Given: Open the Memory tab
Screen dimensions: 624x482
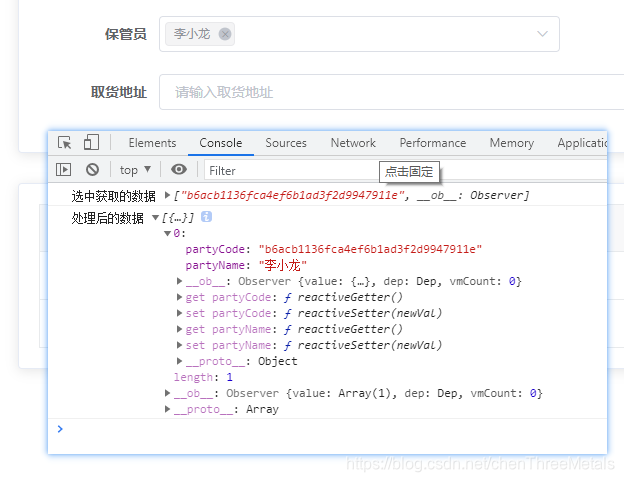Looking at the screenshot, I should click(x=511, y=143).
